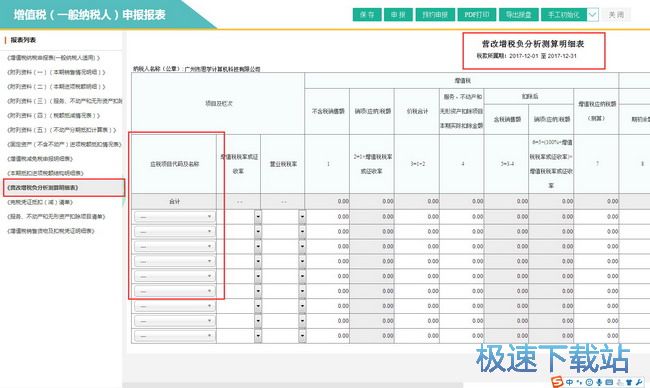The height and width of the screenshot is (388, 650).
Task: Click the 报表列表 sidebar heading
Action: [23, 40]
